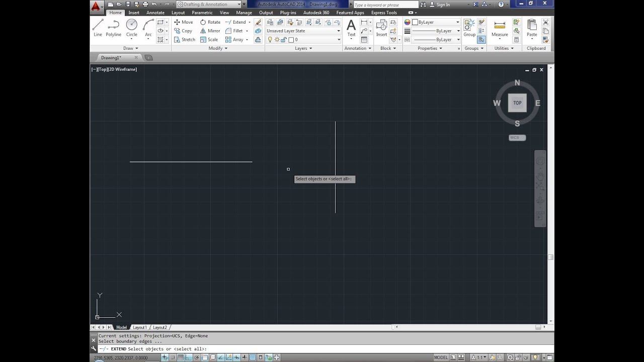Image resolution: width=644 pixels, height=362 pixels.
Task: Toggle the layer sun freeze icon
Action: (277, 39)
